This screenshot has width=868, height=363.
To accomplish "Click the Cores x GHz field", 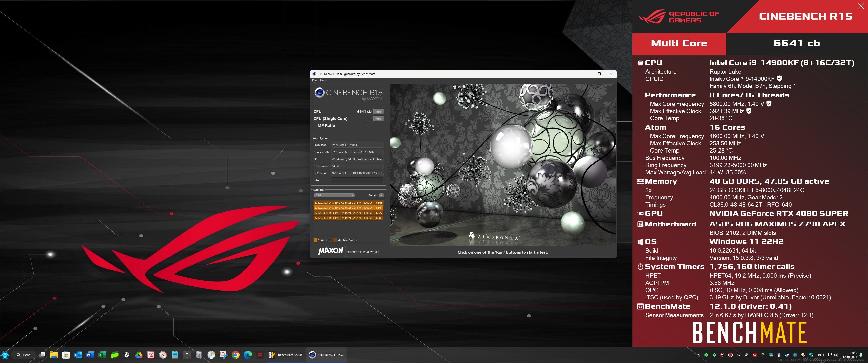I will pos(357,152).
